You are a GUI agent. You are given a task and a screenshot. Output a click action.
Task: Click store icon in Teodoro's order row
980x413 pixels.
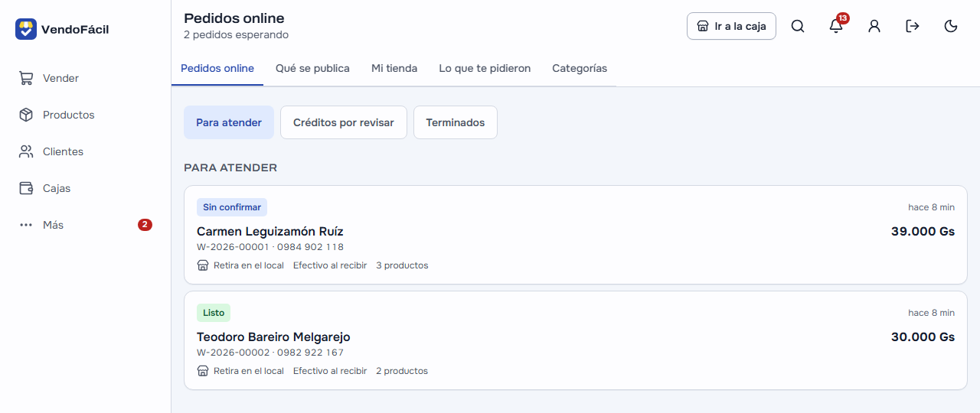[203, 371]
